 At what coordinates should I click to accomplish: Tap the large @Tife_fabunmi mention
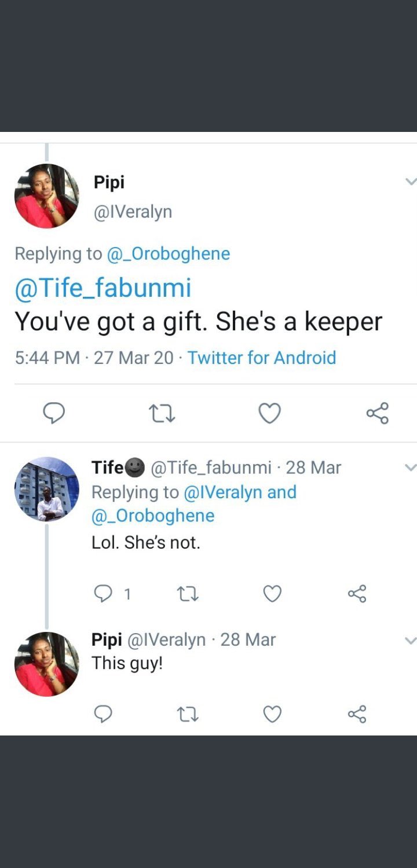click(x=103, y=288)
